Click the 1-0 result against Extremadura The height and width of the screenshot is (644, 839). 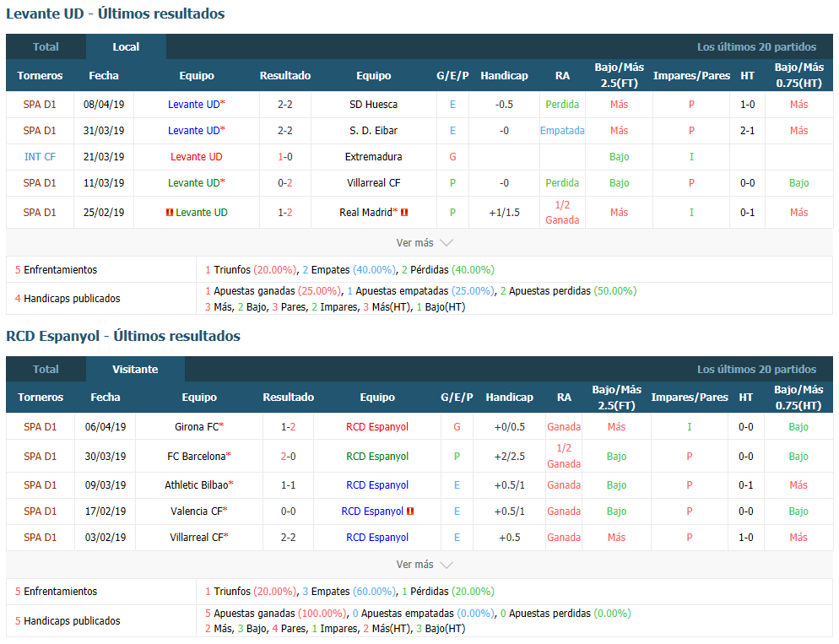pos(285,157)
